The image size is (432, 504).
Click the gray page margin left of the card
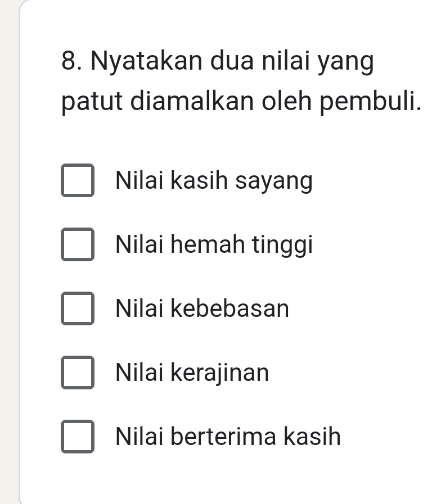point(9,253)
